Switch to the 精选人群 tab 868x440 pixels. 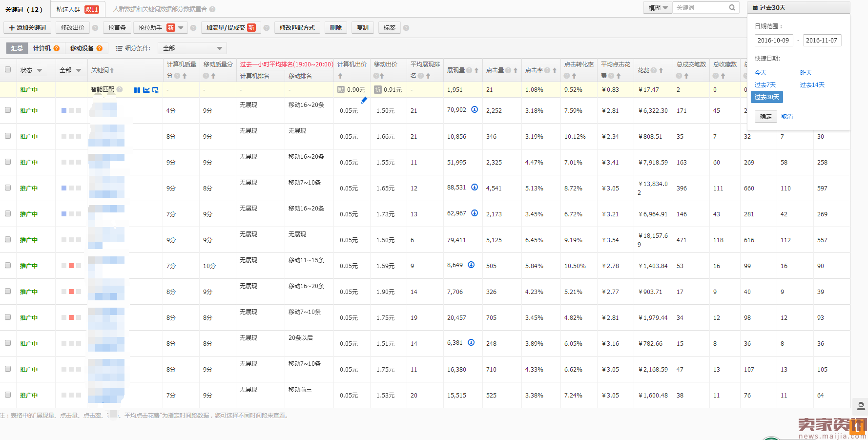tap(77, 9)
